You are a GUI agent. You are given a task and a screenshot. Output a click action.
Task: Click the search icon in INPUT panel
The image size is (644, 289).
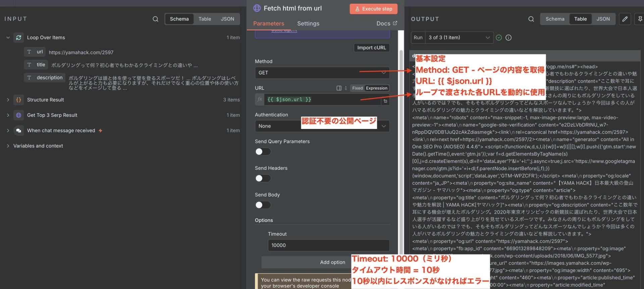pyautogui.click(x=155, y=19)
